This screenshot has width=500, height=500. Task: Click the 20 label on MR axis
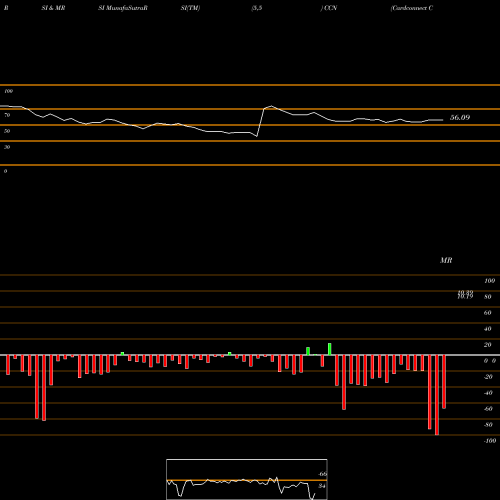[x=488, y=345]
